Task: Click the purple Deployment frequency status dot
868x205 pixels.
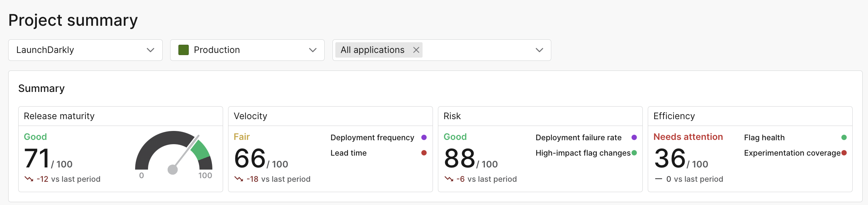Action: point(424,137)
